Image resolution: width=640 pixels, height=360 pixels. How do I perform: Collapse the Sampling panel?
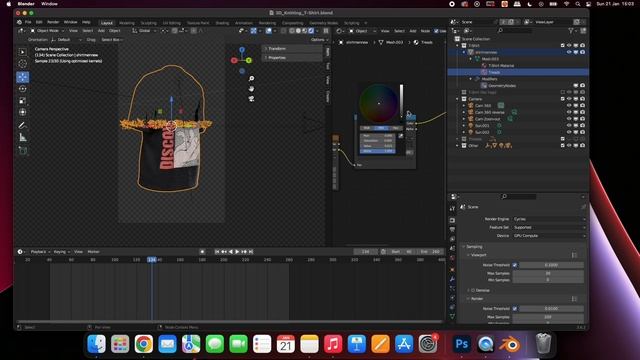[x=473, y=247]
